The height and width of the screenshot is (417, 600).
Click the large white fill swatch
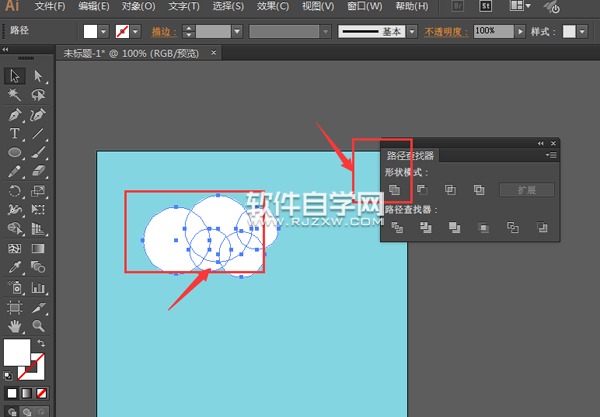[17, 352]
